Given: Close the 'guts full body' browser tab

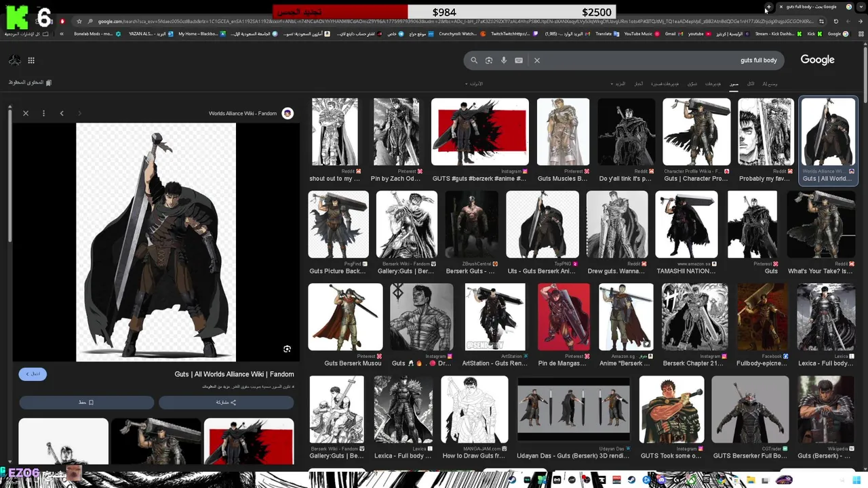Looking at the screenshot, I should 781,7.
